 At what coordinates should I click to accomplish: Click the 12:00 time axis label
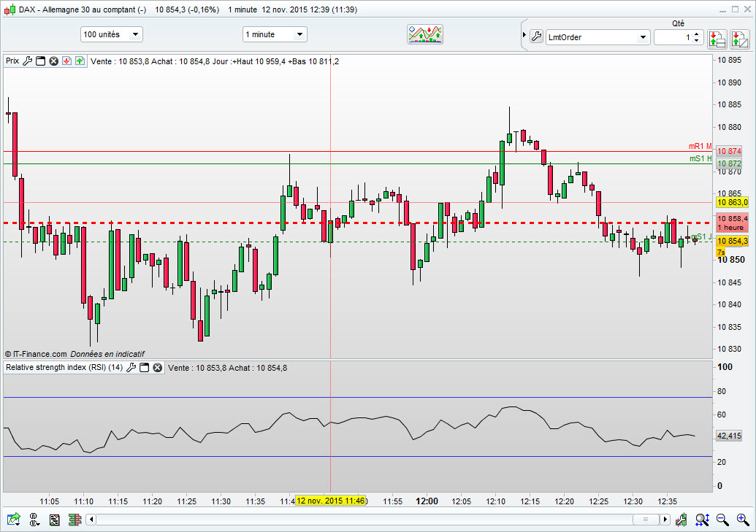pyautogui.click(x=427, y=501)
